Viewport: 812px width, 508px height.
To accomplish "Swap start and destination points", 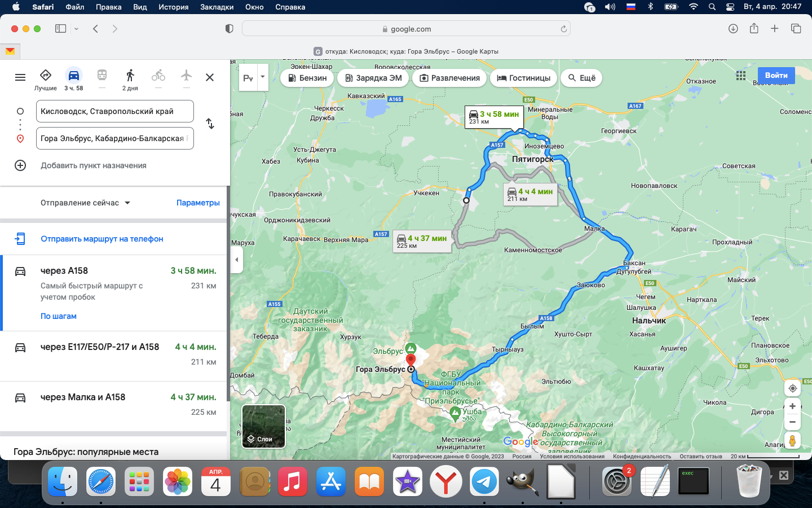I will pos(210,124).
